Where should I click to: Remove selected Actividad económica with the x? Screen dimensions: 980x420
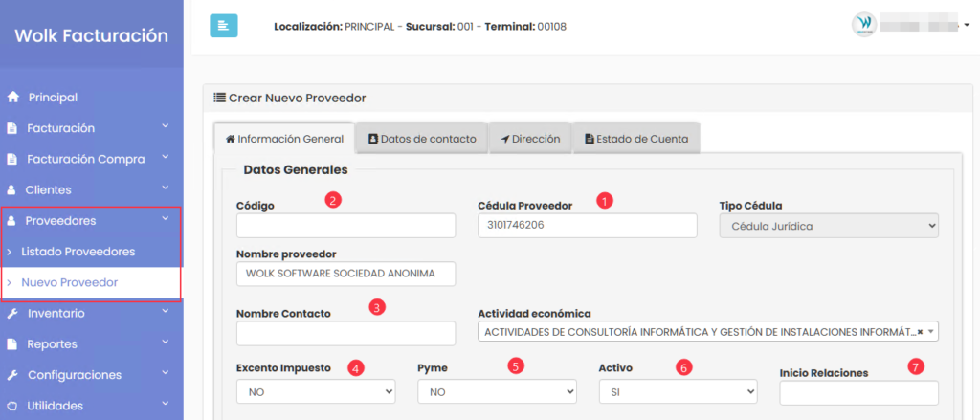tap(920, 332)
